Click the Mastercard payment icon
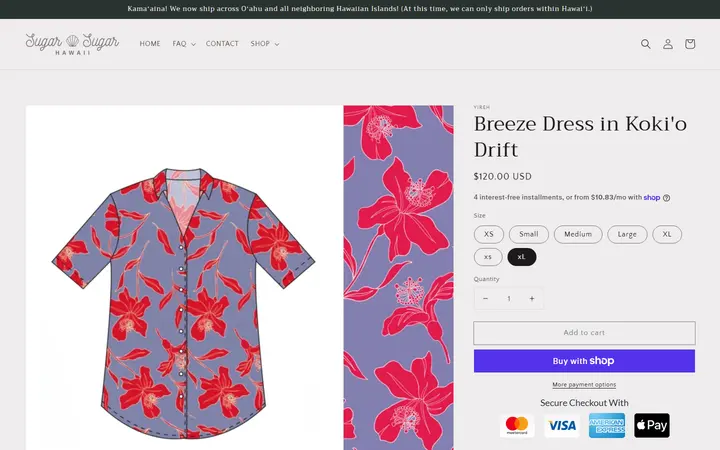 click(517, 426)
